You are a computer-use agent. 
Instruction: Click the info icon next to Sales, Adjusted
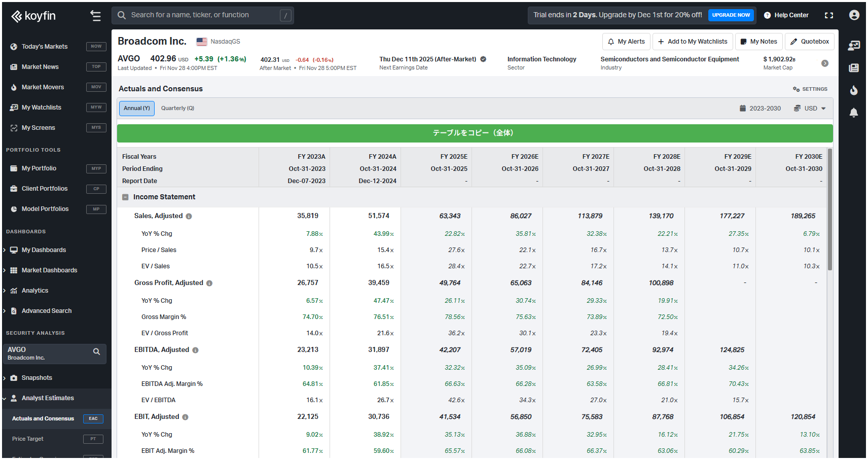(x=189, y=217)
